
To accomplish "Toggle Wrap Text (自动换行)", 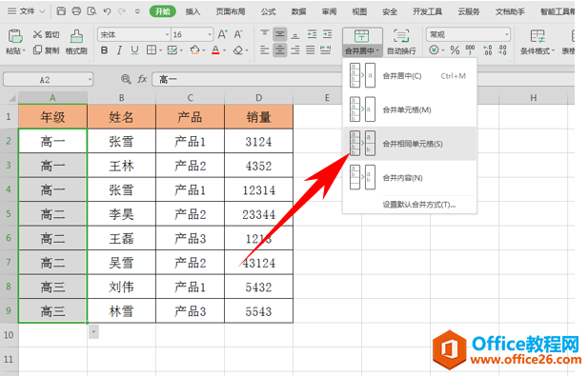I will pos(401,42).
